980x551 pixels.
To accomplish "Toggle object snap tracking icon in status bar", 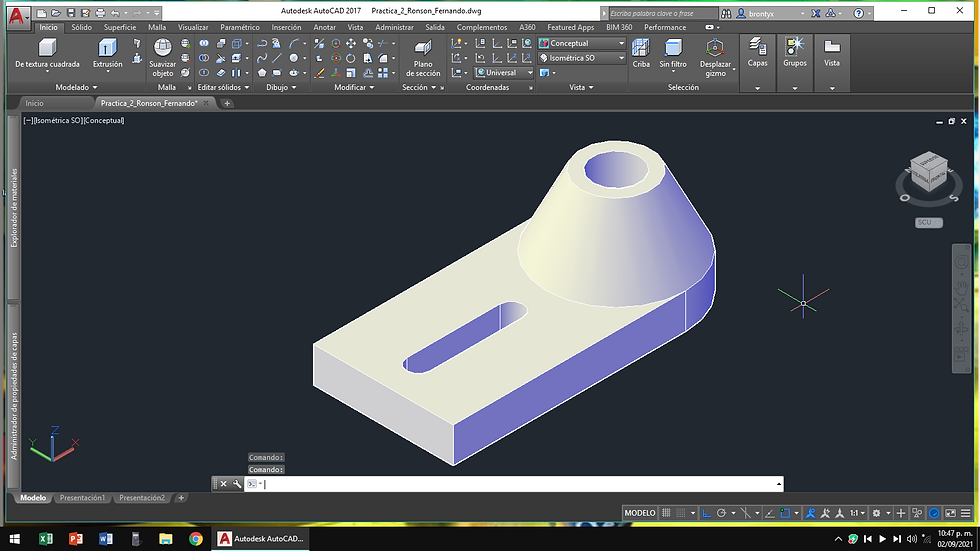I will [x=769, y=513].
